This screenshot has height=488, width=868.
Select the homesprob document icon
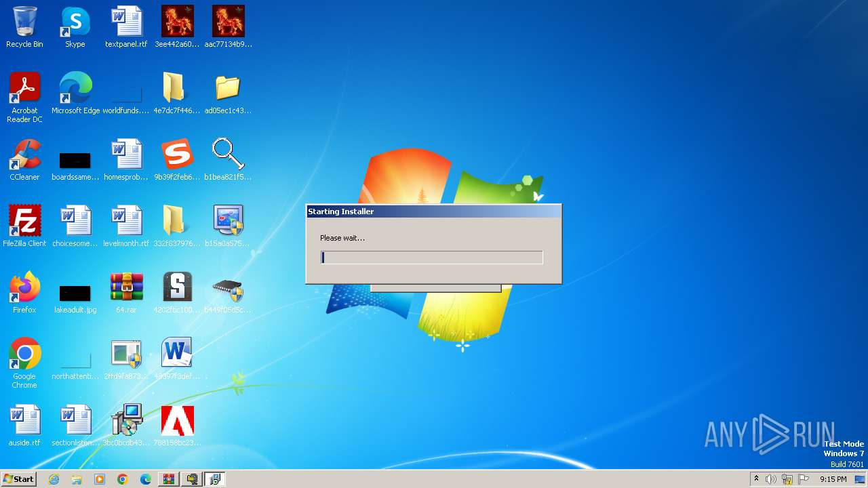tap(126, 160)
